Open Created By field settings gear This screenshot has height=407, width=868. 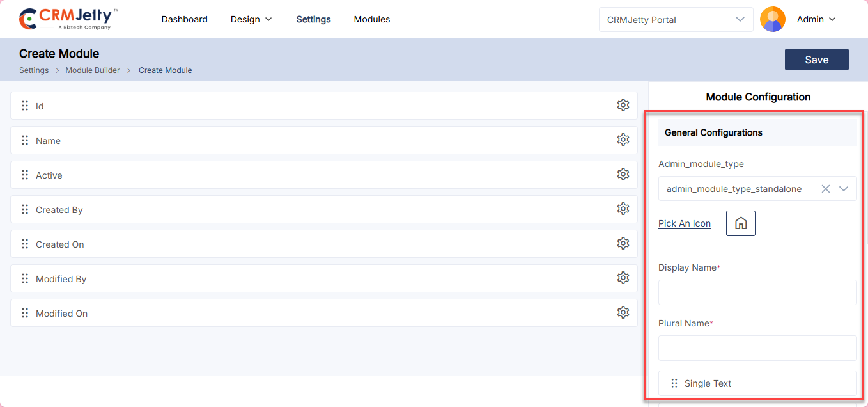pos(623,209)
